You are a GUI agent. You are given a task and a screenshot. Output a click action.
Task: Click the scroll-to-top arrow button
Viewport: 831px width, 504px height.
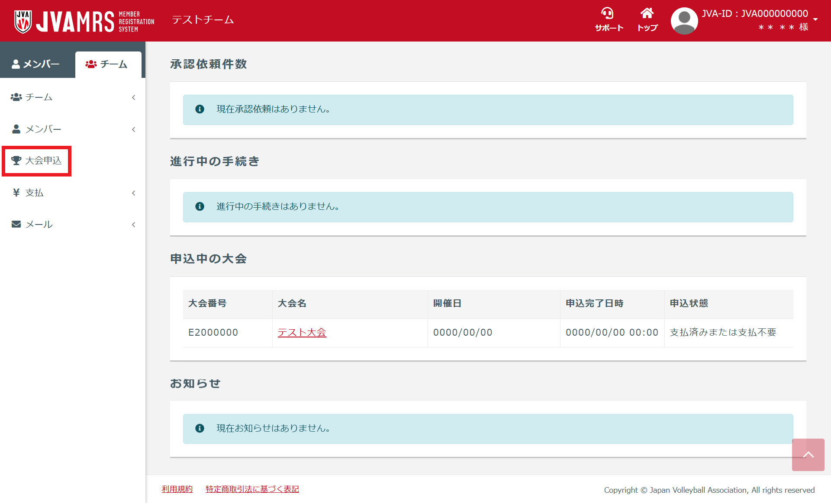[x=808, y=455]
